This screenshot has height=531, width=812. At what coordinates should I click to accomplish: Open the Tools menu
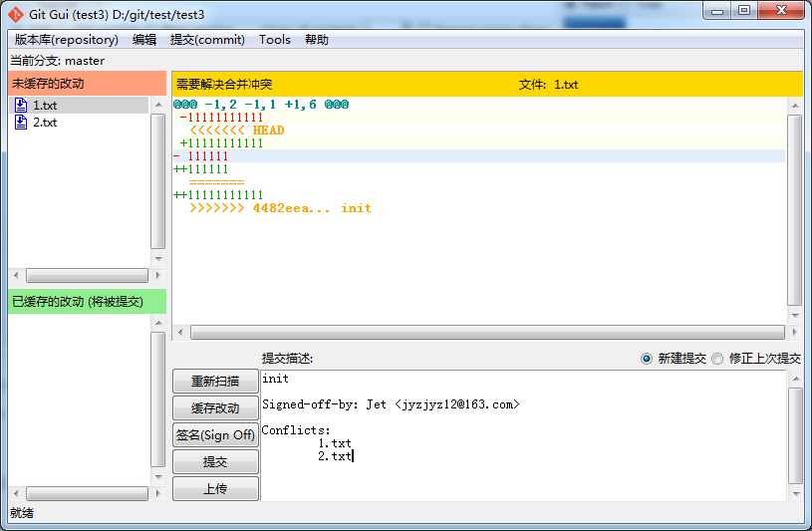275,40
